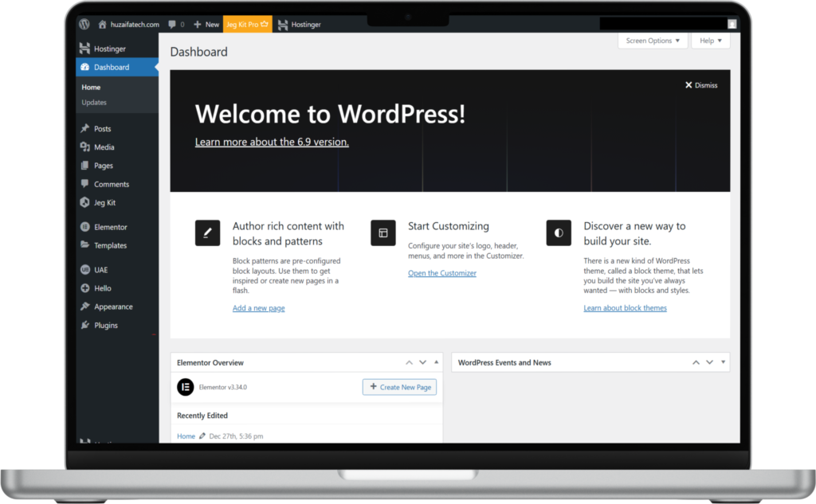The image size is (816, 504).
Task: Move WordPress Events and News down
Action: coord(709,362)
